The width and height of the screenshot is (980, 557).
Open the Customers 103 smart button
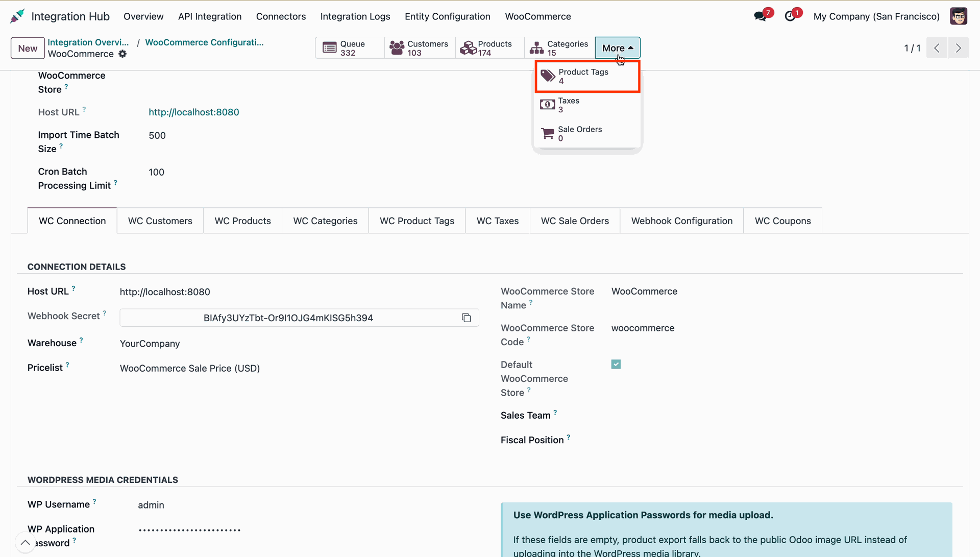click(420, 48)
